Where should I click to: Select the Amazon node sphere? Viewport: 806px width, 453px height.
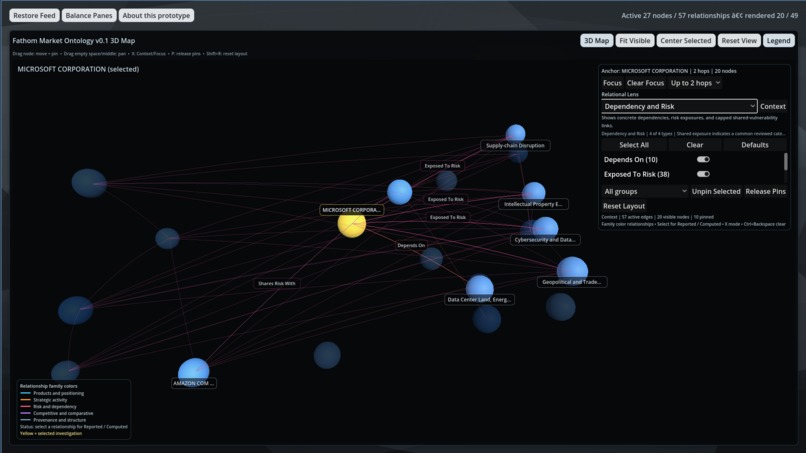[193, 371]
